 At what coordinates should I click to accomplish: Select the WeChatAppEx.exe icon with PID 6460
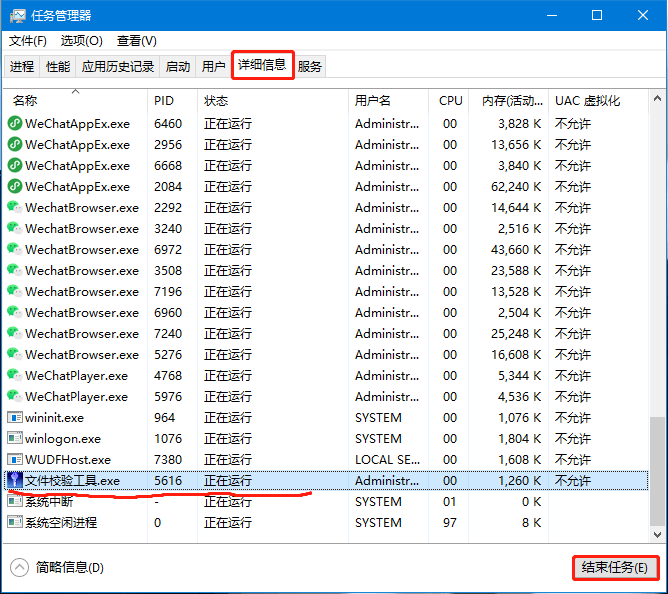[x=15, y=124]
